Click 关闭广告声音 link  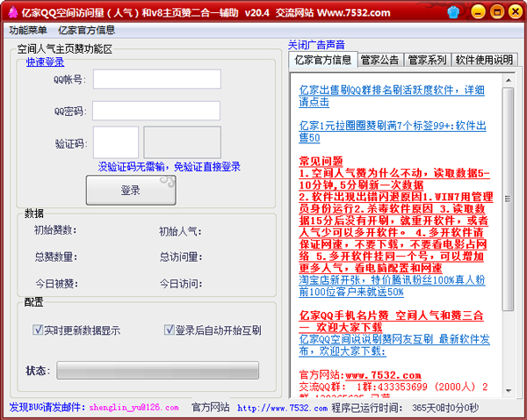[x=316, y=44]
